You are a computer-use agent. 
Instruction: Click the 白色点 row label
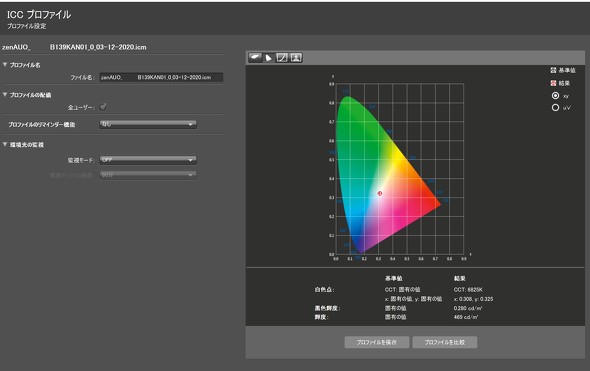(x=324, y=290)
